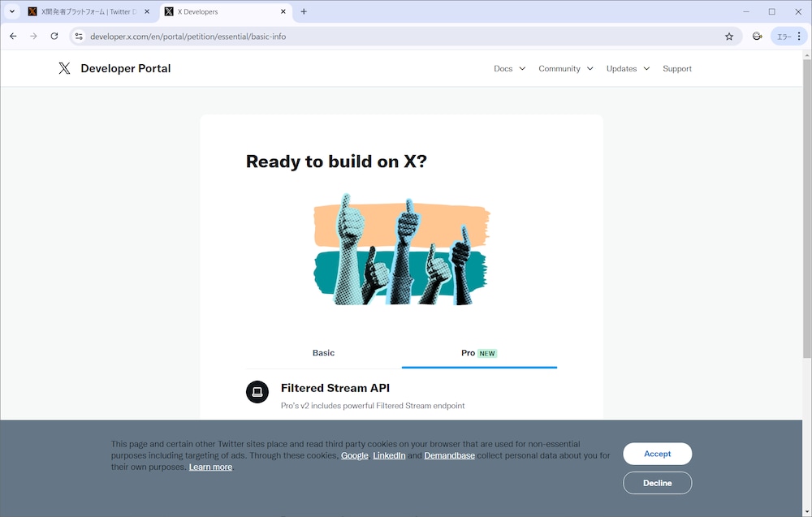The height and width of the screenshot is (517, 812).
Task: Click the 'Ready to build on X?' heading
Action: 337,162
